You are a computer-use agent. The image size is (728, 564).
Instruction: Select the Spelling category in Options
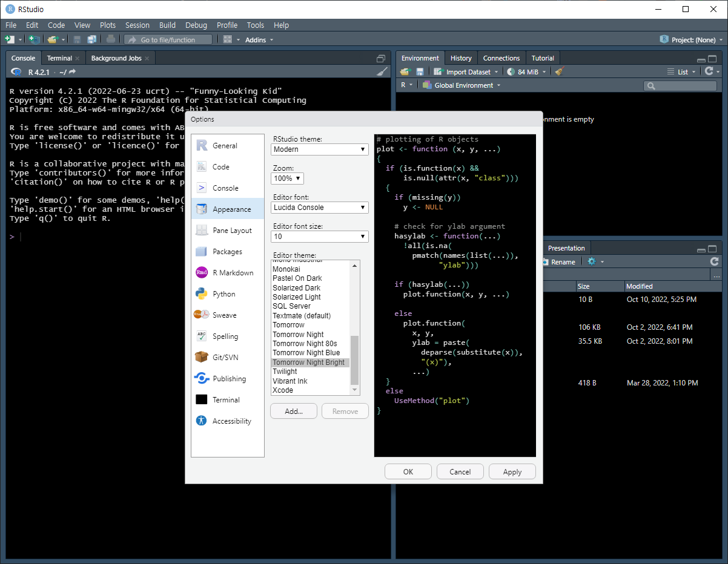(228, 336)
